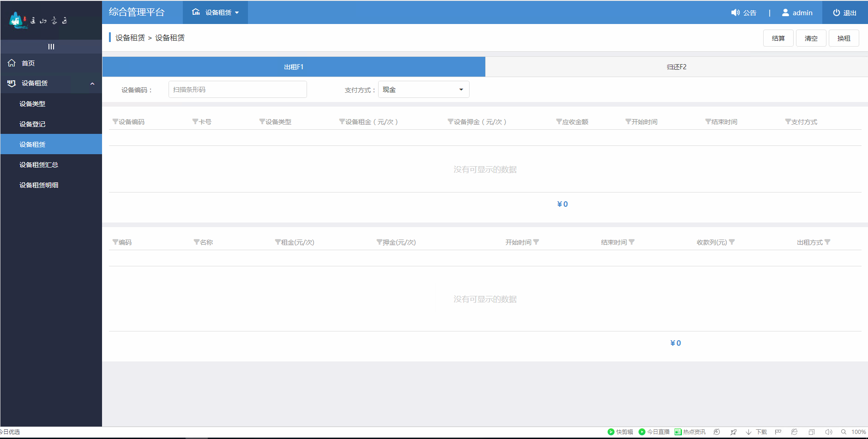This screenshot has height=439, width=868.
Task: Click the 清空 clear button
Action: coord(811,38)
